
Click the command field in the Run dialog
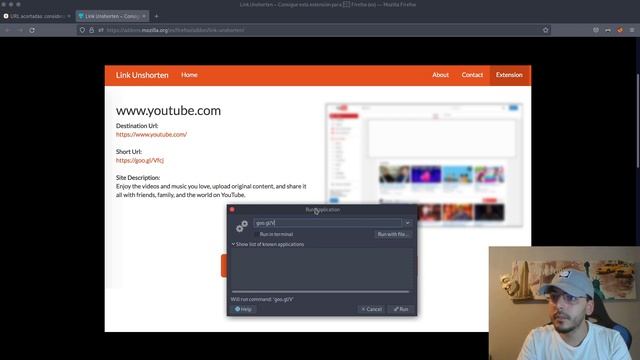[x=328, y=223]
